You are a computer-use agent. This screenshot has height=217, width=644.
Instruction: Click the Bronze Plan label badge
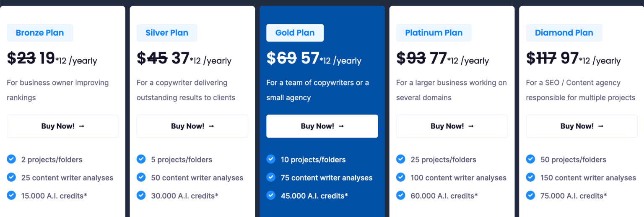pyautogui.click(x=40, y=33)
